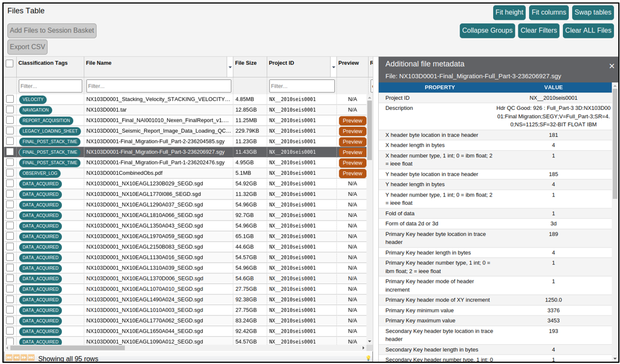
Task: Check checkbox for Full_Part-1 sgy row
Action: [10, 162]
